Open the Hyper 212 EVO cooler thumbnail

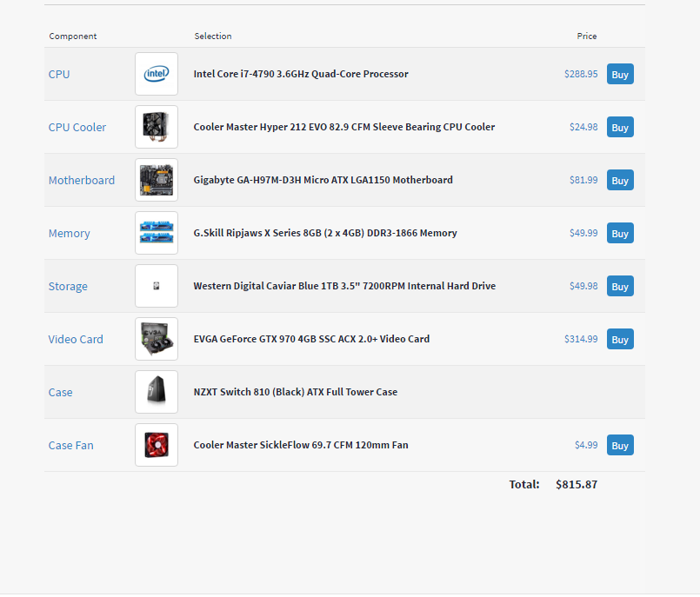(x=157, y=127)
